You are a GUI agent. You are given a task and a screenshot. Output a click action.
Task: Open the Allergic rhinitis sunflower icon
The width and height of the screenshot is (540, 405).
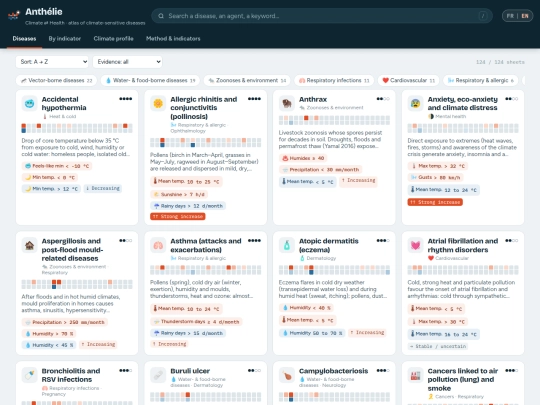(x=158, y=103)
